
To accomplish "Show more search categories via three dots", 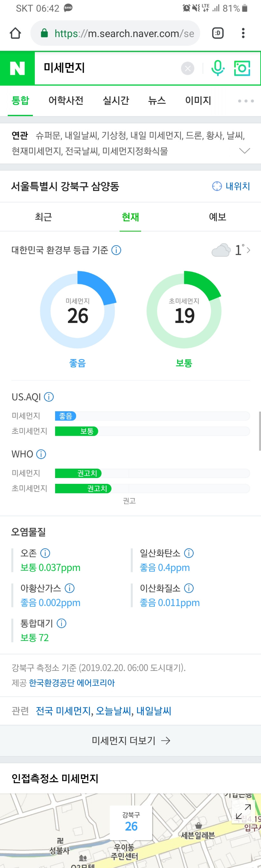I will (x=246, y=101).
